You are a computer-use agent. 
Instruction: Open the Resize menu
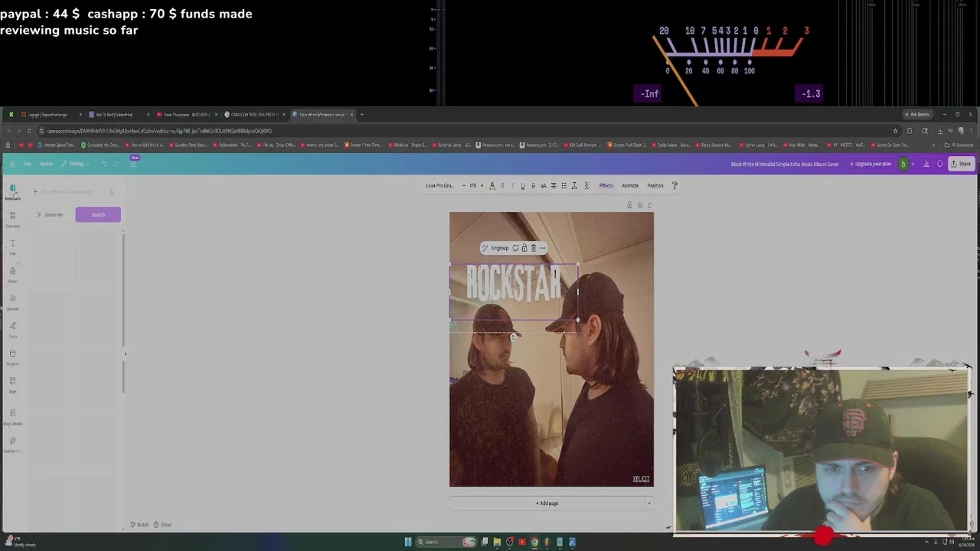point(46,164)
